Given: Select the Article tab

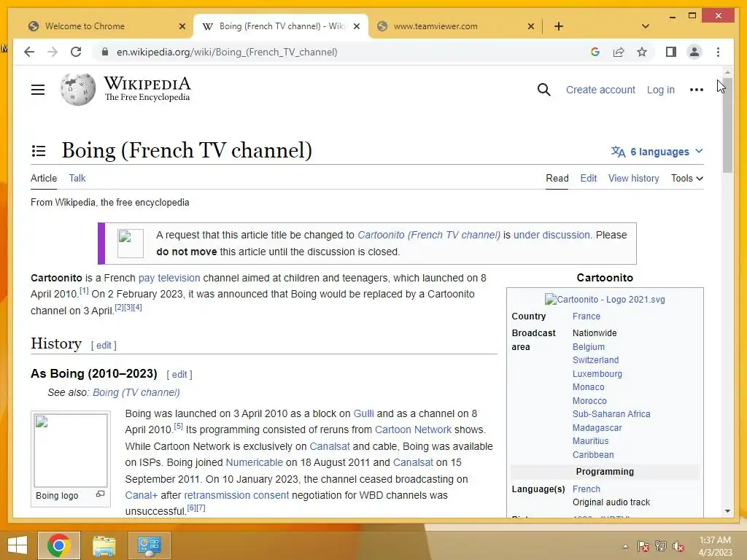Looking at the screenshot, I should click(x=44, y=178).
